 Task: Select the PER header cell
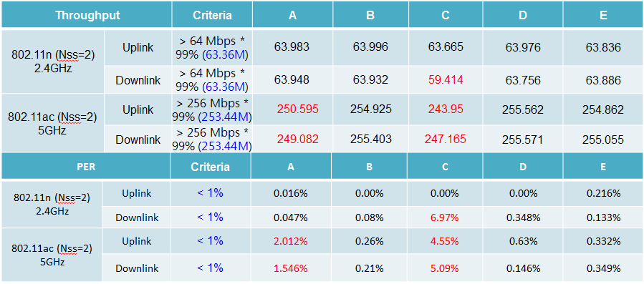tap(86, 167)
